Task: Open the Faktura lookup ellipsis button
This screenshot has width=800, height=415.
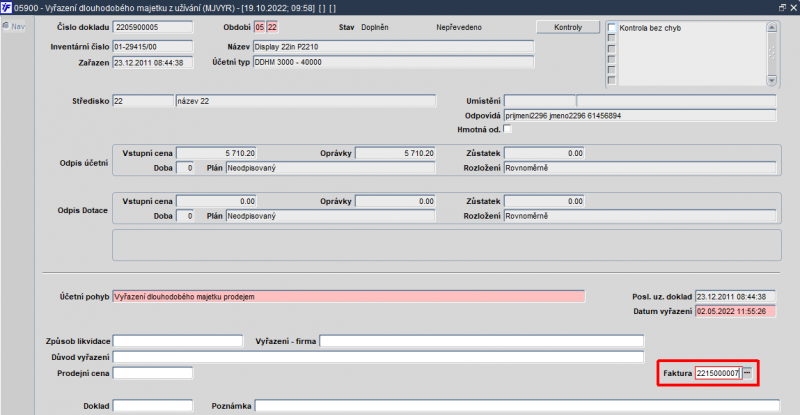Action: pyautogui.click(x=747, y=373)
